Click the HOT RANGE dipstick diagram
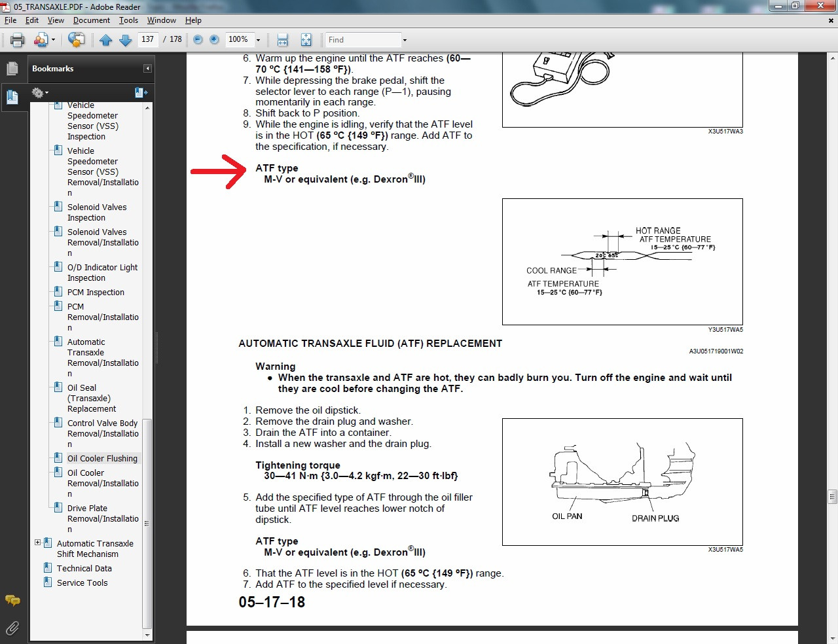 pos(623,262)
